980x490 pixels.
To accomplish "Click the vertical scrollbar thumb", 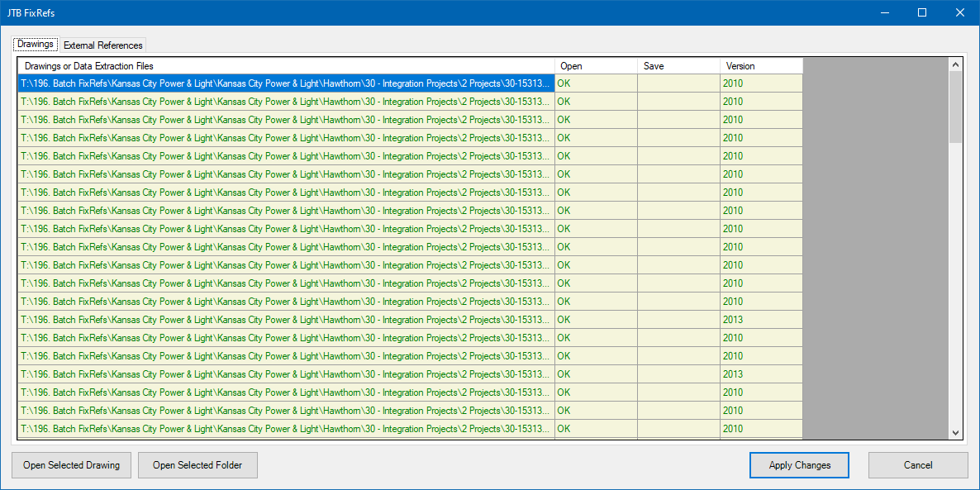I will point(955,107).
